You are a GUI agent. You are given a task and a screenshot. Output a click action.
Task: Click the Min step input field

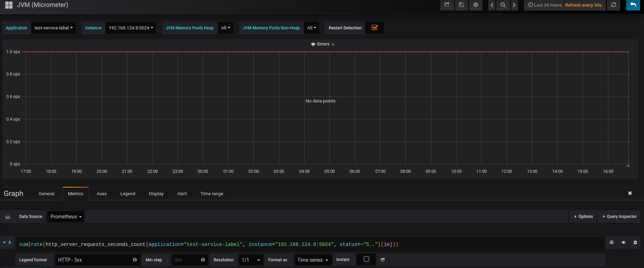coord(189,260)
